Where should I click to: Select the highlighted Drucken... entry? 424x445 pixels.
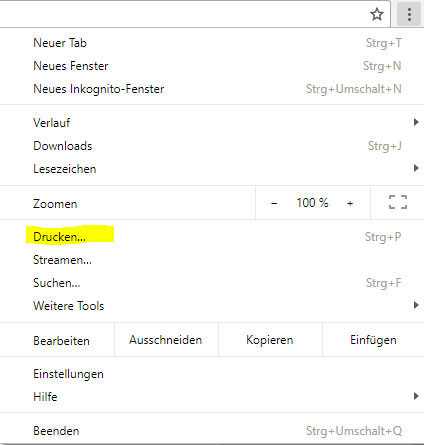point(212,237)
